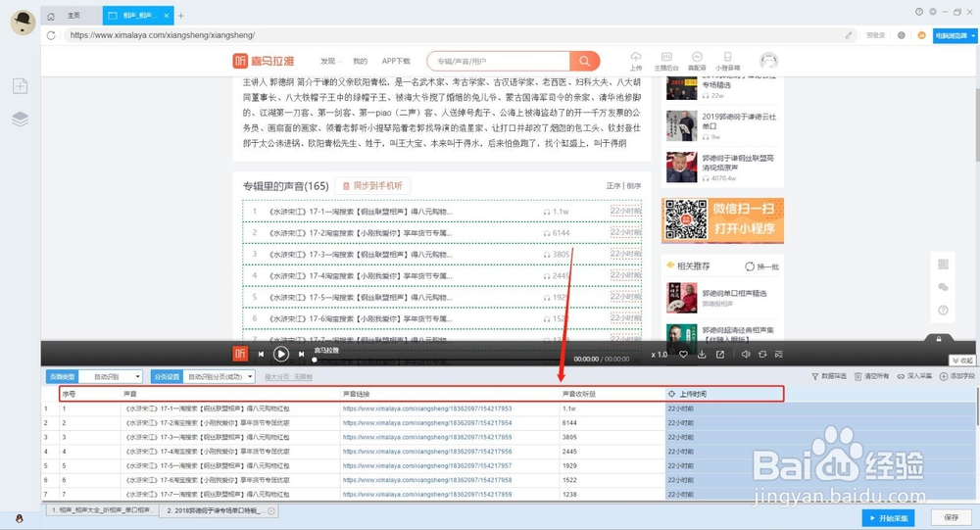980x530 pixels.
Task: Reload the page with refresh icon
Action: [51, 35]
